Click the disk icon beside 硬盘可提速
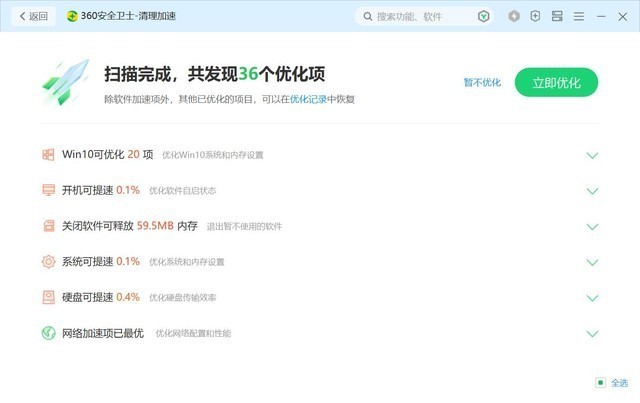 (49, 297)
